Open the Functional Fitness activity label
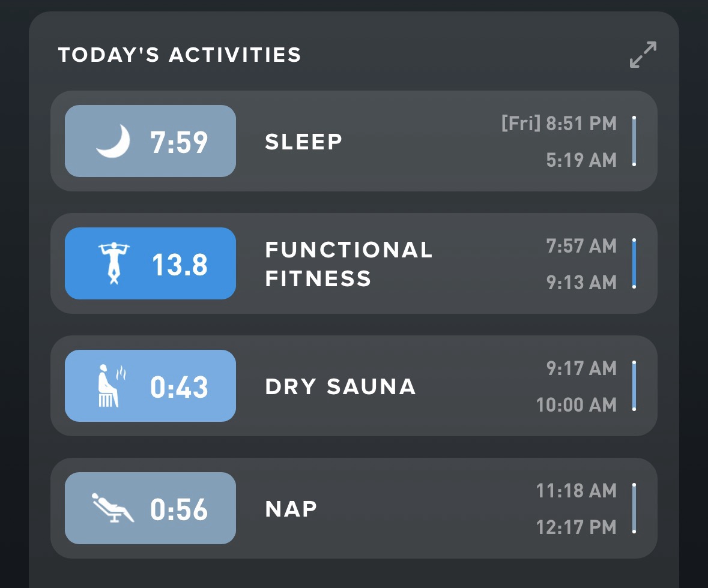 coord(348,264)
